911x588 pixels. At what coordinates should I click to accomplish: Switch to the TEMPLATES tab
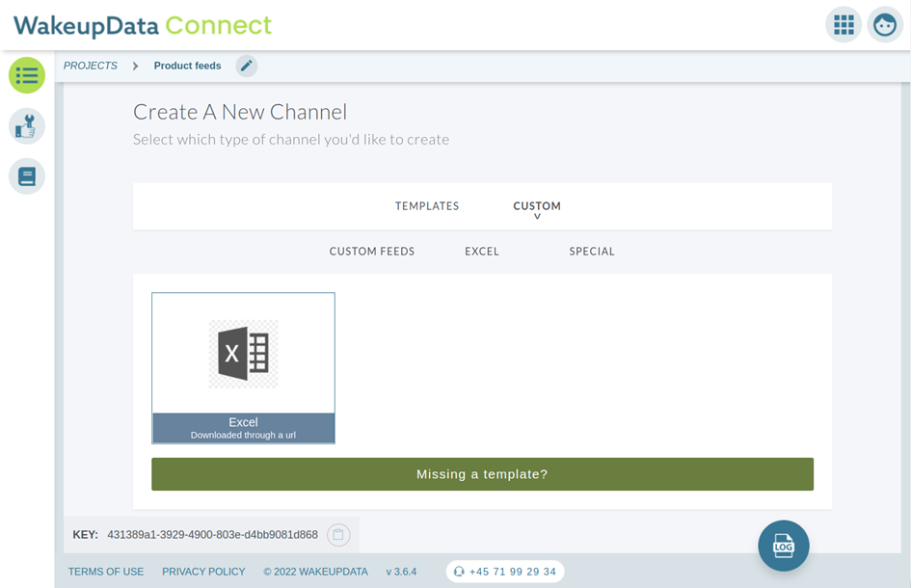point(427,205)
